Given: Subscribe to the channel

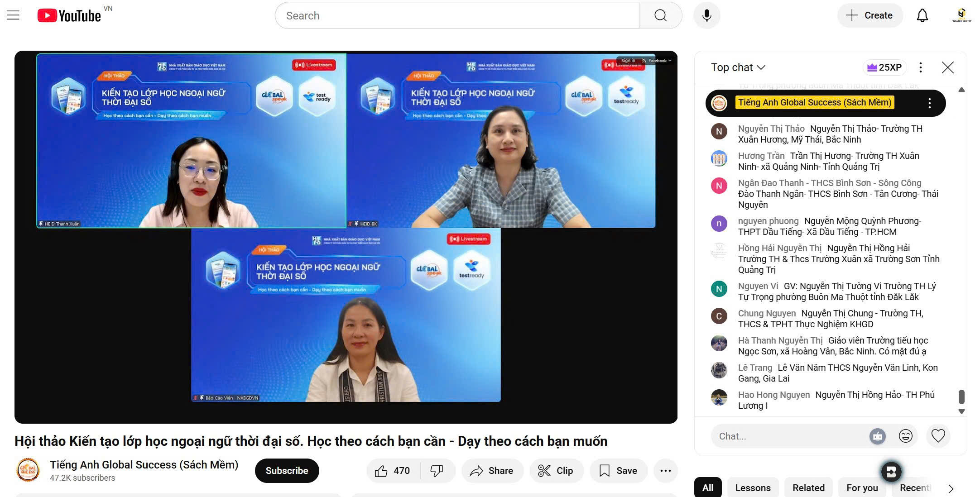Looking at the screenshot, I should [287, 471].
